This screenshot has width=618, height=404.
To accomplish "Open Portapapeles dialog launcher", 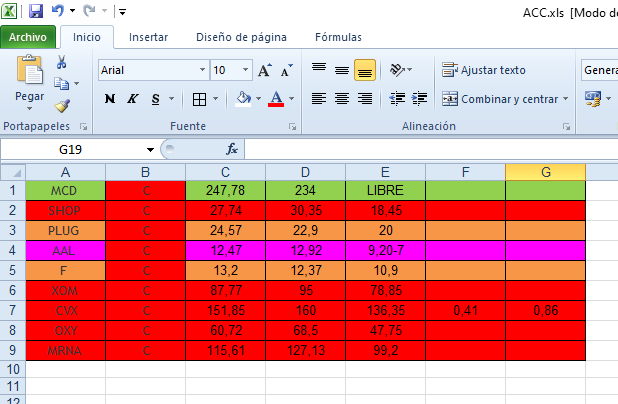I will (x=83, y=127).
